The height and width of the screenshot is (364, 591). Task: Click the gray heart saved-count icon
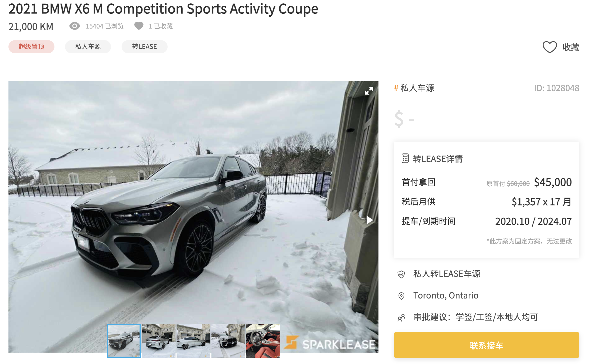coord(139,26)
